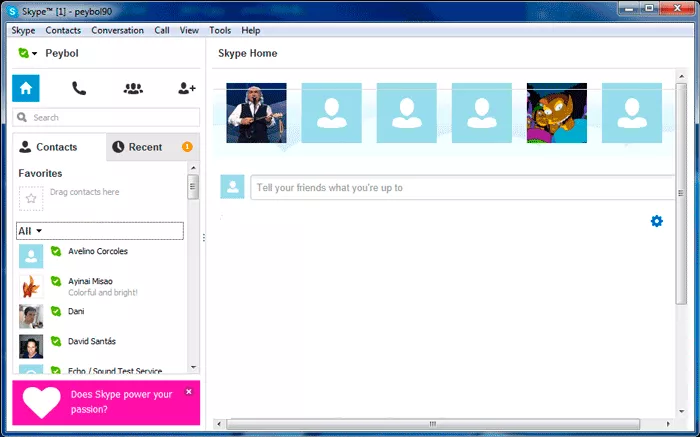The height and width of the screenshot is (437, 700).
Task: Open the blue settings gear icon
Action: [657, 221]
